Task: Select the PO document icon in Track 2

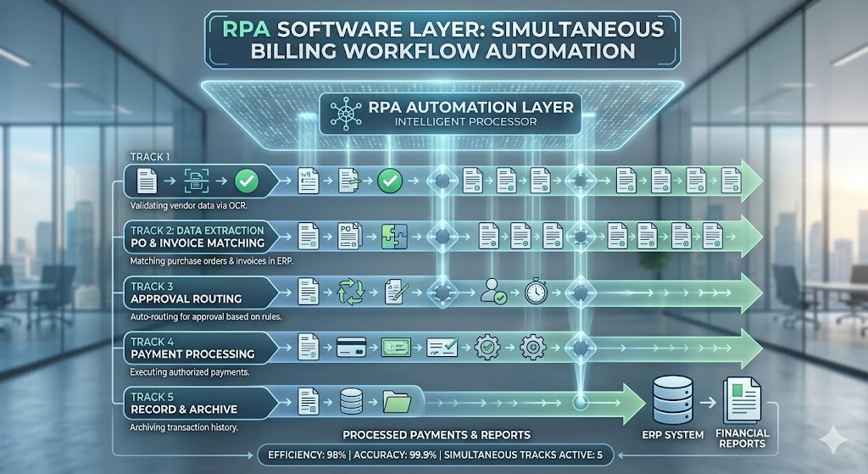Action: pos(350,236)
